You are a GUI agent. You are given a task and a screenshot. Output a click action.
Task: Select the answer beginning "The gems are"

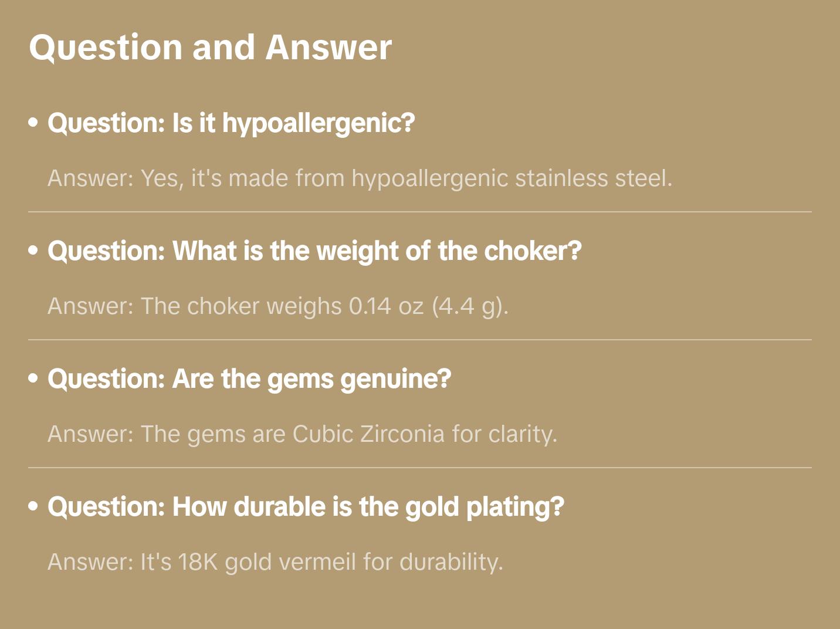[x=302, y=434]
